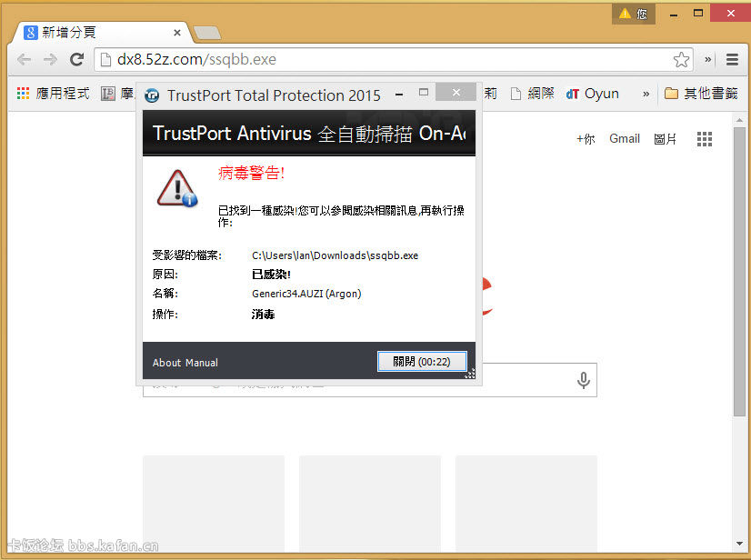751x560 pixels.
Task: Click the 消毒 action value
Action: [263, 315]
